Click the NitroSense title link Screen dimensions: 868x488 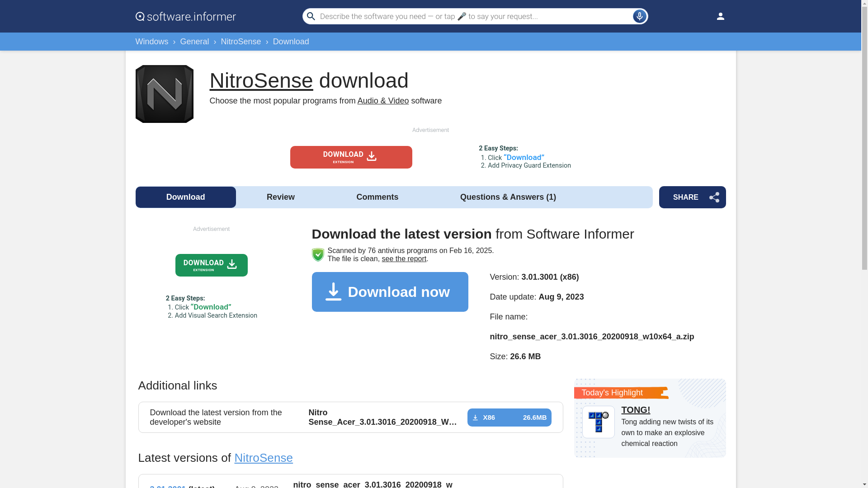pos(261,80)
